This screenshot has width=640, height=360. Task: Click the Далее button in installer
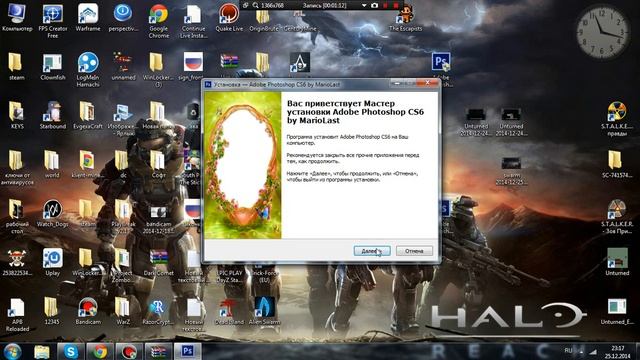tap(372, 251)
